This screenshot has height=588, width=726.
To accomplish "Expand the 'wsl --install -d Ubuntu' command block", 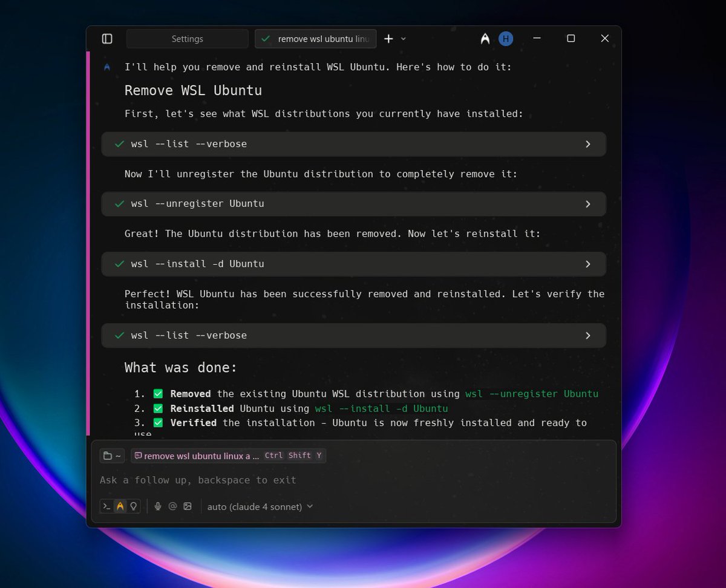I will 354,264.
